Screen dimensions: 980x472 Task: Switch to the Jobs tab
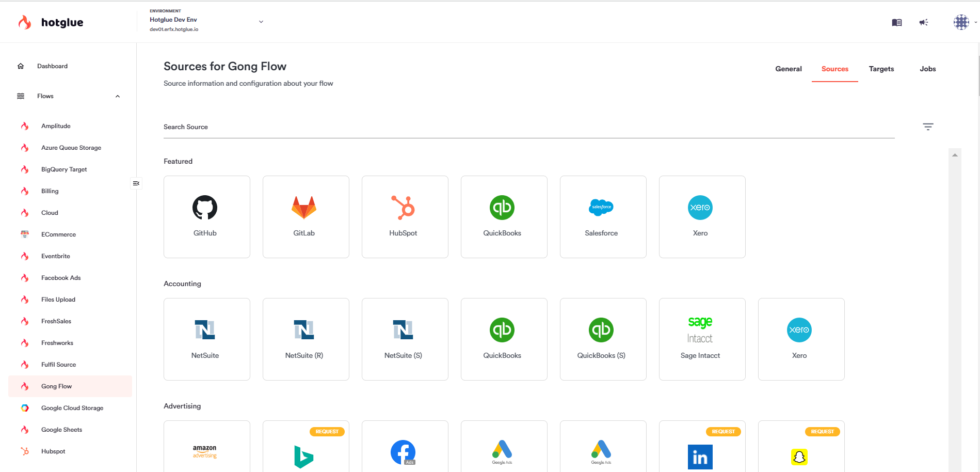928,69
